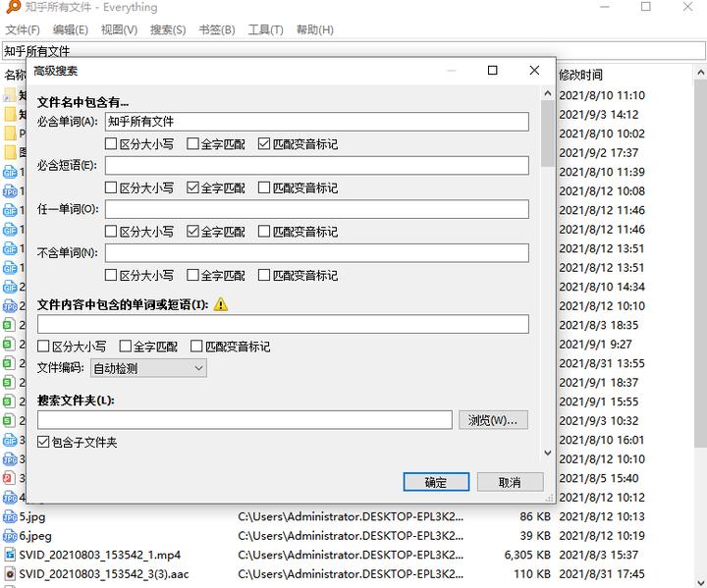Viewport: 707px width, 588px height.
Task: Select the 6.jpeg file icon
Action: click(10, 536)
